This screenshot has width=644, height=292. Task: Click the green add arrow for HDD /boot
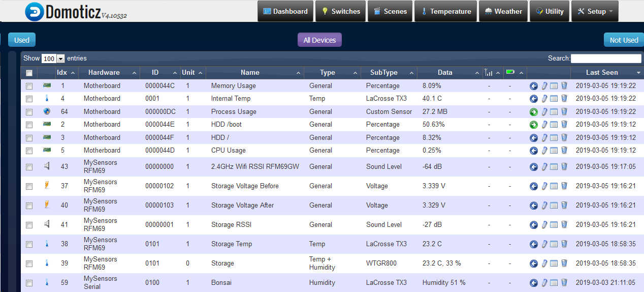(x=533, y=125)
